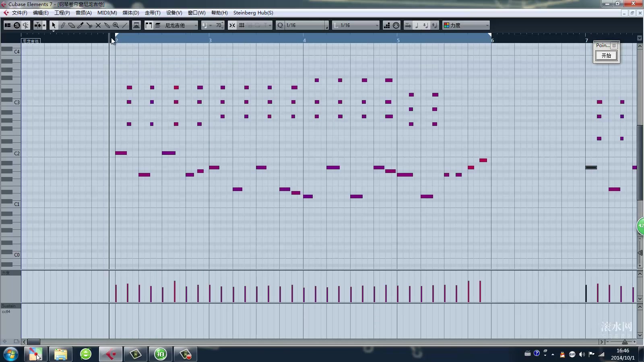The height and width of the screenshot is (362, 644).
Task: Toggle Step Input staircase icon
Action: tap(387, 25)
